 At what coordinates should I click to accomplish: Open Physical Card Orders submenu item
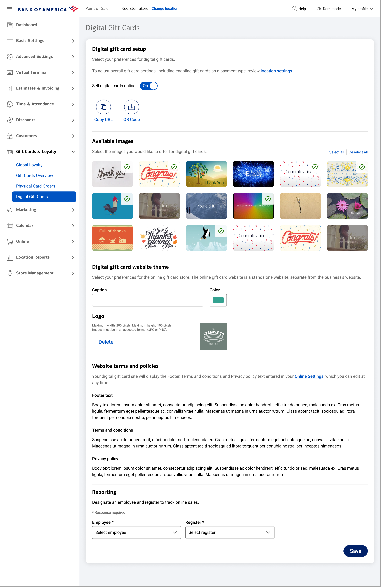(36, 186)
